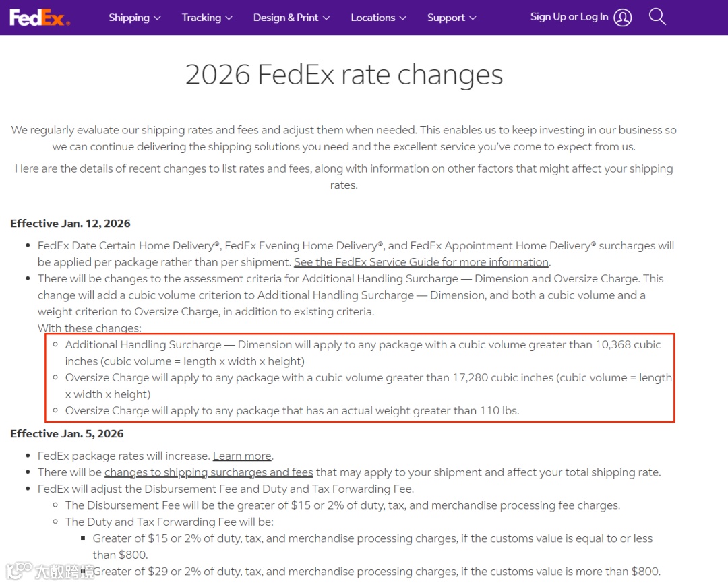Open changes to shipping surcharges and fees link

[x=209, y=472]
